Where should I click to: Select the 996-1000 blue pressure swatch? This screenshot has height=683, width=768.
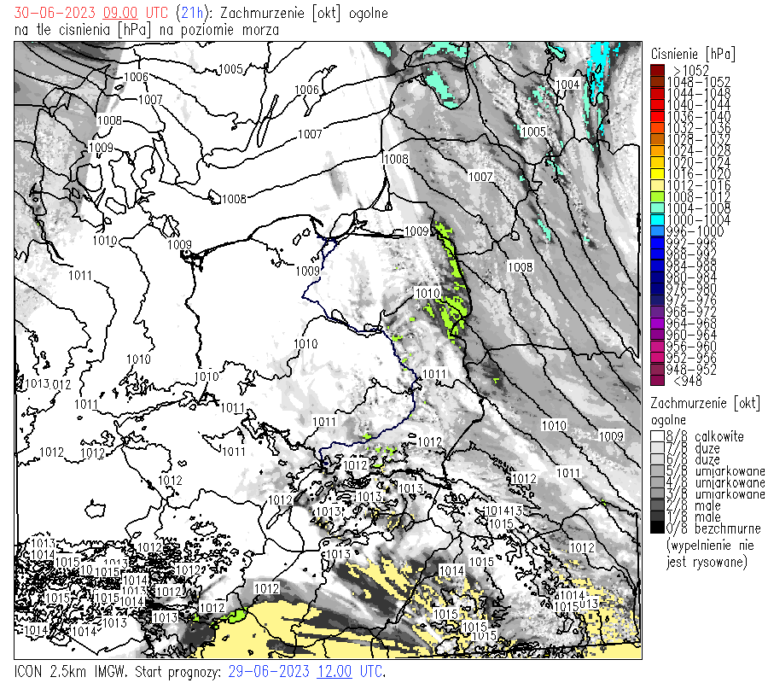click(656, 230)
